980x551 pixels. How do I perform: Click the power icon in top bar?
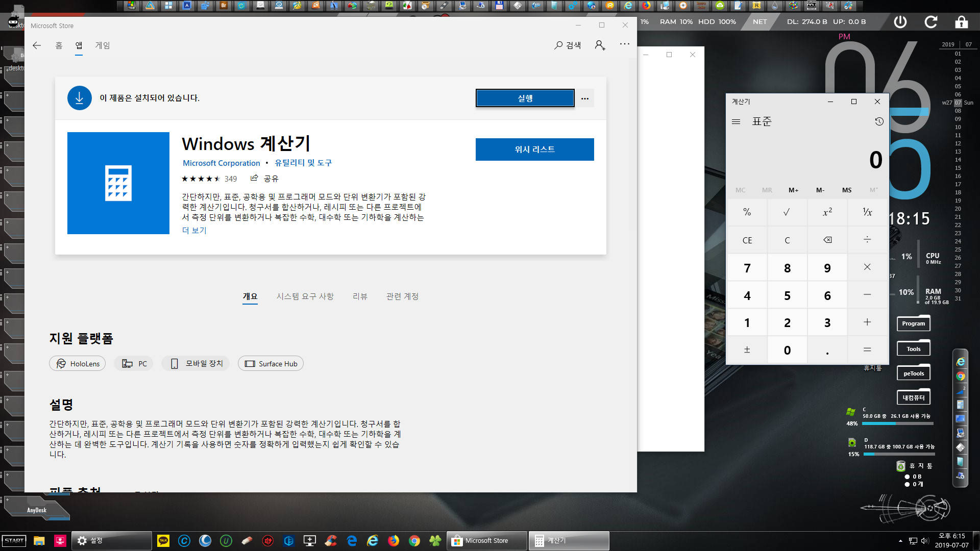pyautogui.click(x=900, y=22)
